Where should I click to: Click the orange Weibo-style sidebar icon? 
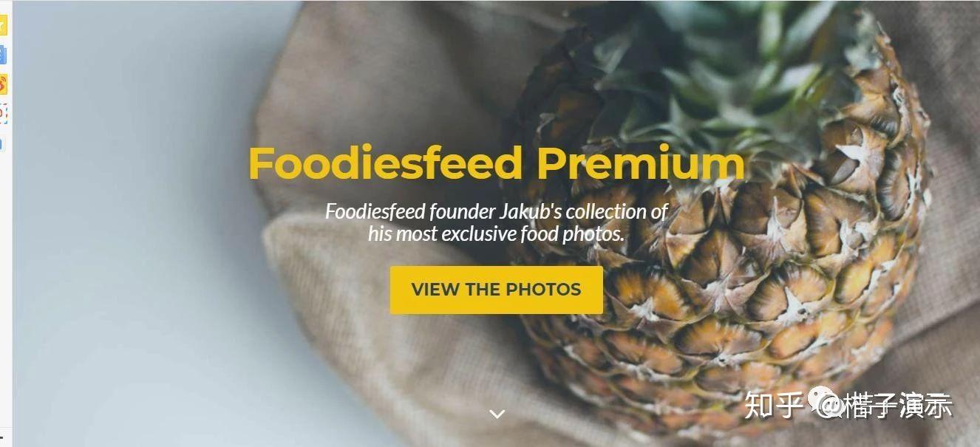[x=3, y=83]
